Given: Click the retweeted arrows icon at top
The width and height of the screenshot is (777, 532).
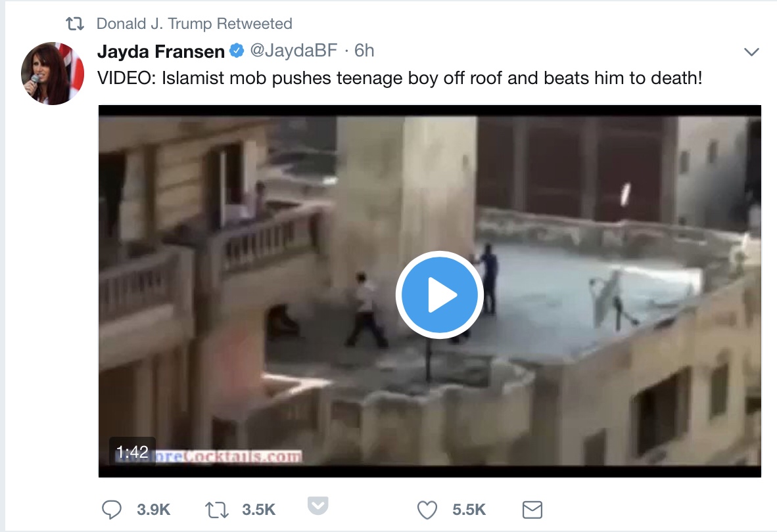Looking at the screenshot, I should tap(75, 24).
